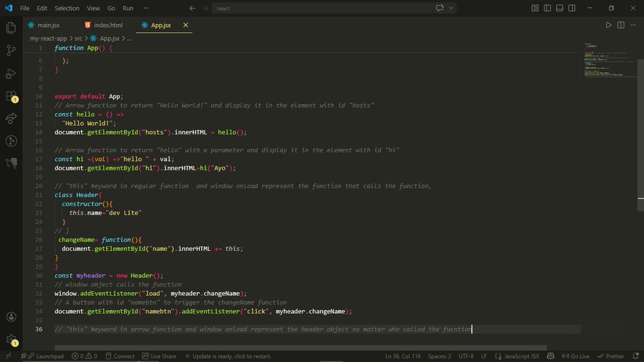Screen dimensions: 644x362
Task: Toggle the secondary side bar visibility
Action: coord(572,8)
